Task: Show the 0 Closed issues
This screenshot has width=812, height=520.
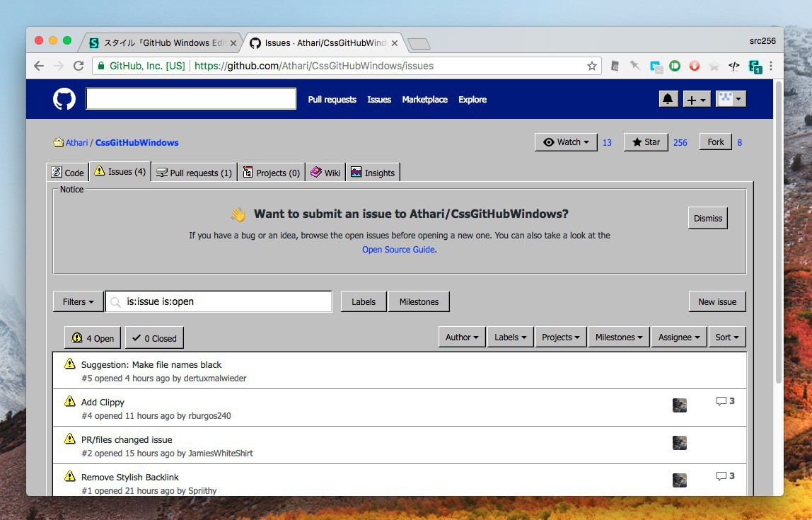Action: pos(154,337)
